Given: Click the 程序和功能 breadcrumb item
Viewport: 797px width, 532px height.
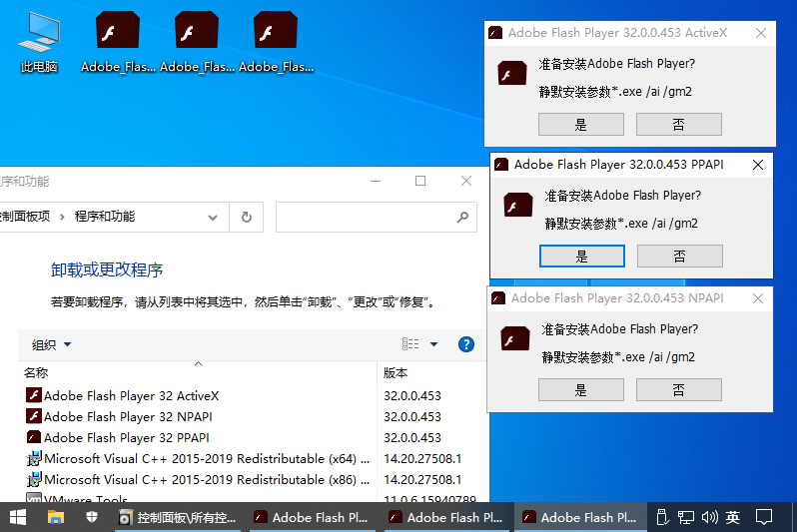Looking at the screenshot, I should click(x=105, y=217).
